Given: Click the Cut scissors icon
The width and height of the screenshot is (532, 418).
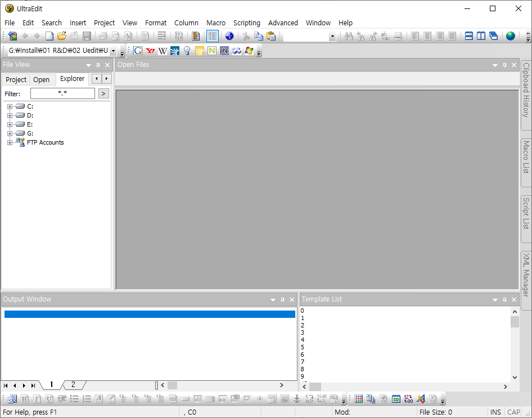Looking at the screenshot, I should 246,36.
